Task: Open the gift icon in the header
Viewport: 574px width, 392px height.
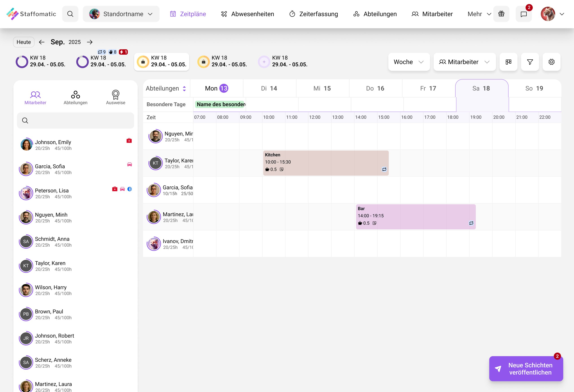Action: [501, 14]
